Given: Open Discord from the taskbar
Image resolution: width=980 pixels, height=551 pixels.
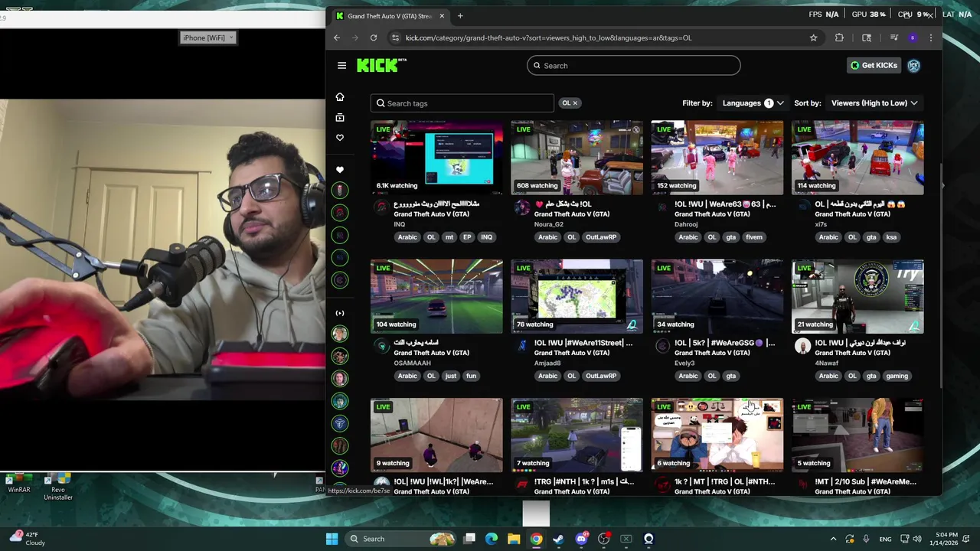Looking at the screenshot, I should [x=581, y=539].
